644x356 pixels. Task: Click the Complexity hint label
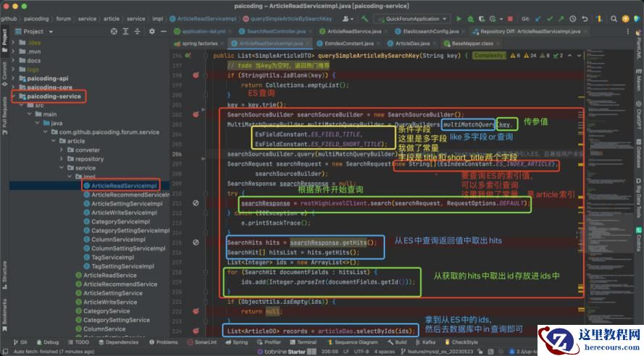pyautogui.click(x=489, y=56)
